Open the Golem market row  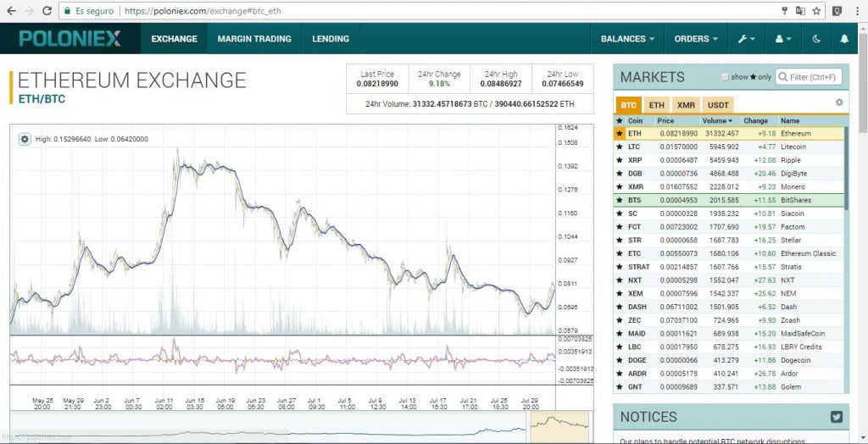730,387
